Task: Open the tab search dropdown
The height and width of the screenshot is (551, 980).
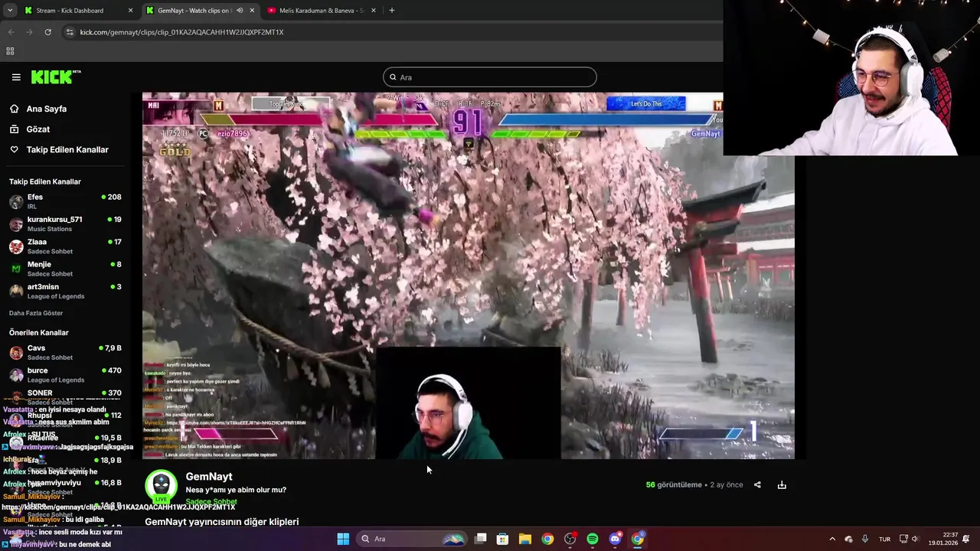Action: tap(9, 11)
